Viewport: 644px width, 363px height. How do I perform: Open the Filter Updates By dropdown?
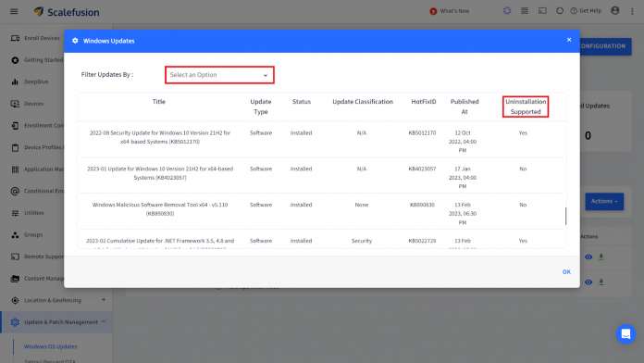(x=219, y=75)
